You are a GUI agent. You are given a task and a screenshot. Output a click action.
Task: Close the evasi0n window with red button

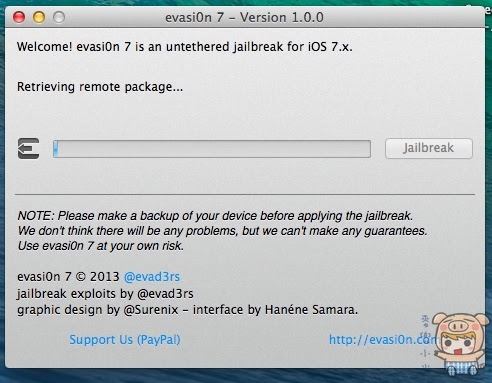19,17
